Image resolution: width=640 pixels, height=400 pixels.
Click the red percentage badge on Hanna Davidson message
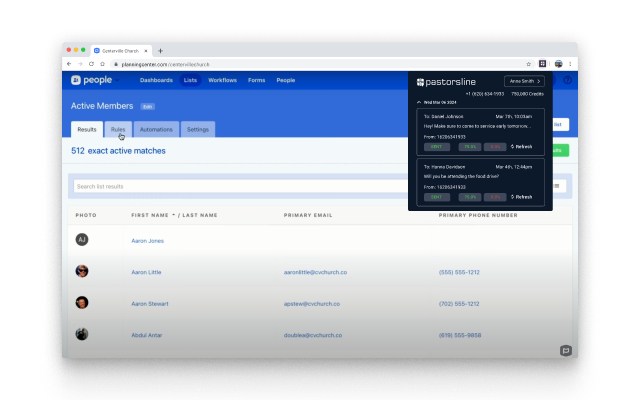click(495, 197)
